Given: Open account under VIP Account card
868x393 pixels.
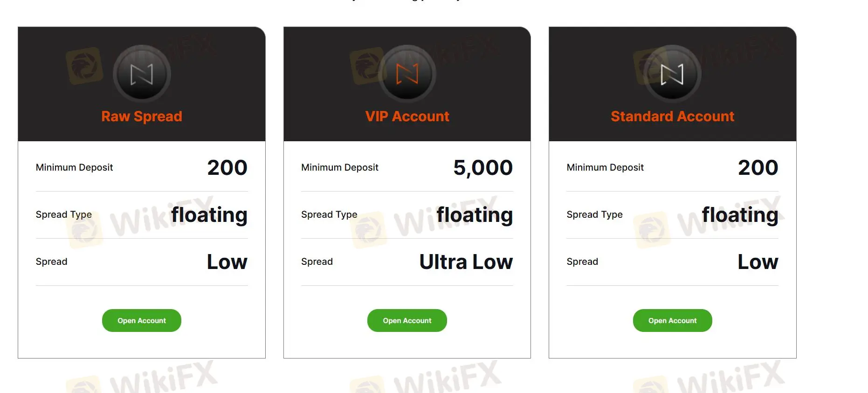Looking at the screenshot, I should (x=407, y=321).
